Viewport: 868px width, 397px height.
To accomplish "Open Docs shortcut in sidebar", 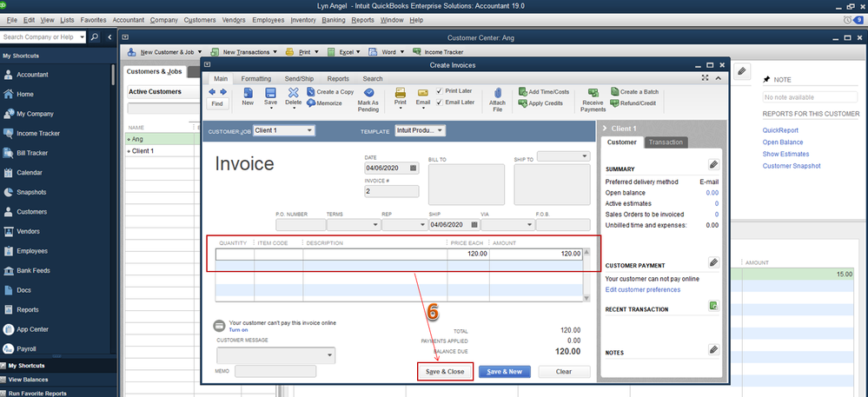I will click(x=23, y=290).
